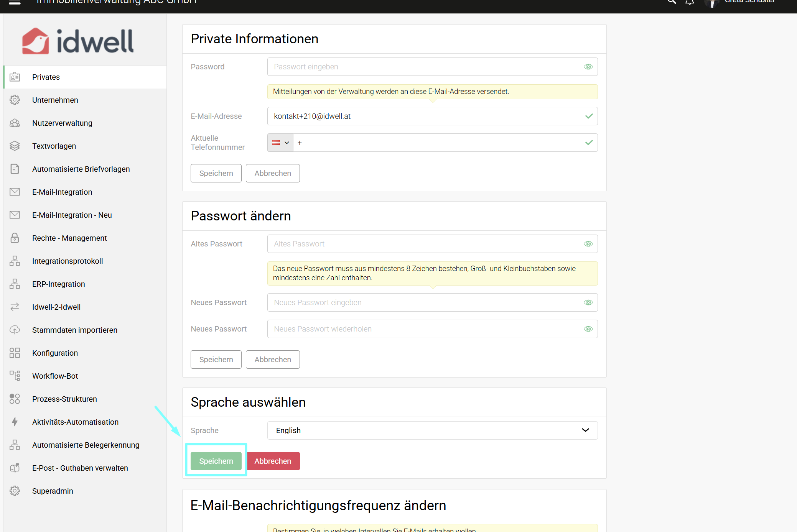Click the E-Mail-Adresse input field
The height and width of the screenshot is (532, 797).
(x=426, y=116)
